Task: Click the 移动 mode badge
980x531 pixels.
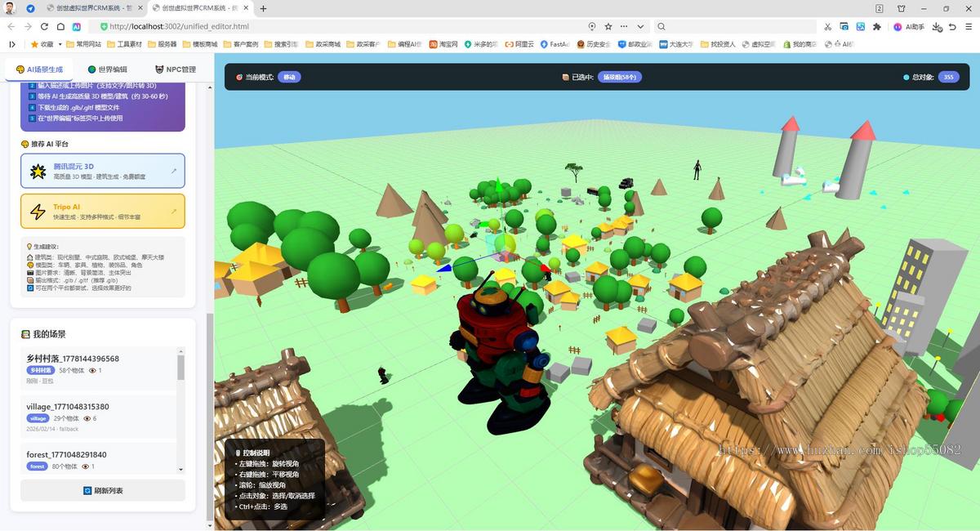Action: pos(289,77)
